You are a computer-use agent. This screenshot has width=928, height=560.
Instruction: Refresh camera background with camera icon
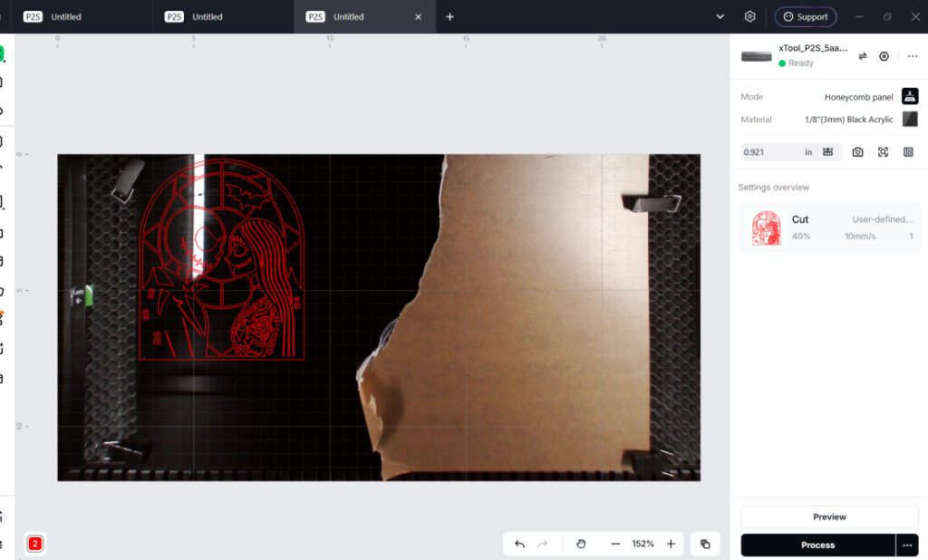[x=857, y=152]
